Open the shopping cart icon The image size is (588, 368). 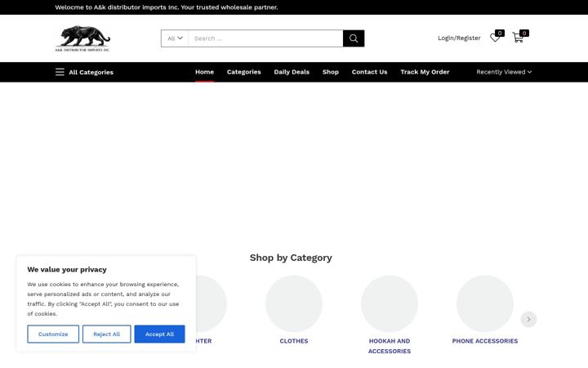[519, 38]
